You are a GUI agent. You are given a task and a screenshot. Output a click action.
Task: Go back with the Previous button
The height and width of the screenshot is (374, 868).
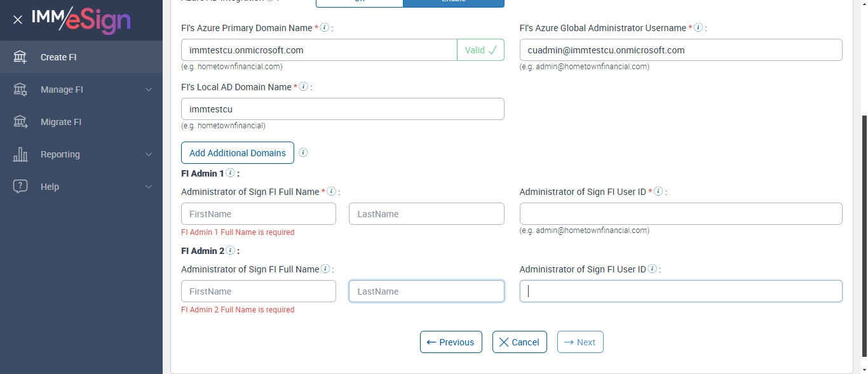pyautogui.click(x=451, y=342)
